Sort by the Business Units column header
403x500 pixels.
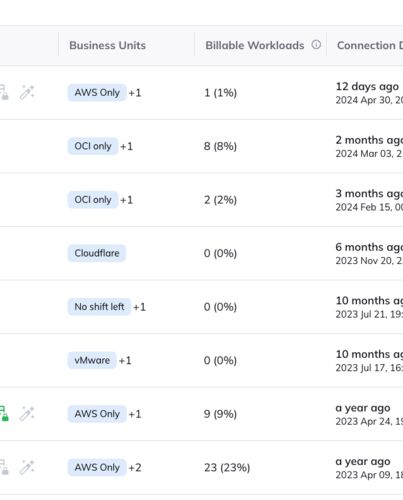tap(107, 45)
